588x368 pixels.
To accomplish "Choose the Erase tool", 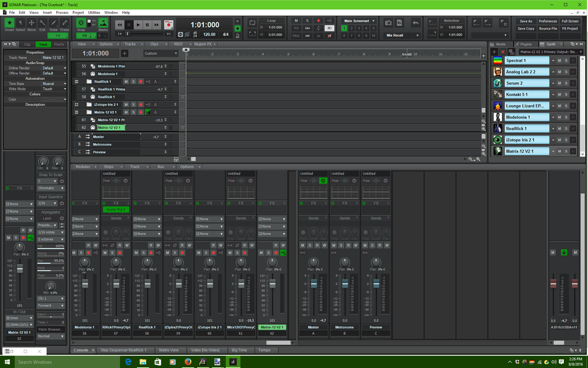I will coord(64,23).
